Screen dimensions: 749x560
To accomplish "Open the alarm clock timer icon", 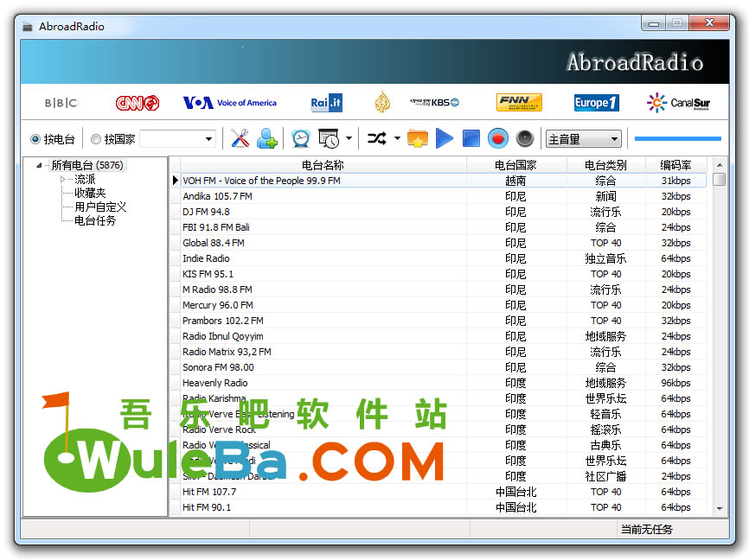I will (301, 138).
